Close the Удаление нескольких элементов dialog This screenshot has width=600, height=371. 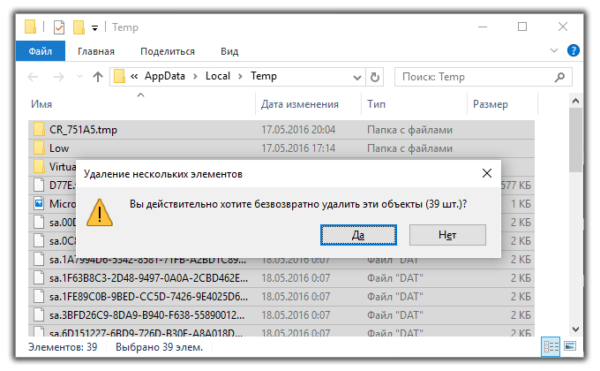coord(487,174)
